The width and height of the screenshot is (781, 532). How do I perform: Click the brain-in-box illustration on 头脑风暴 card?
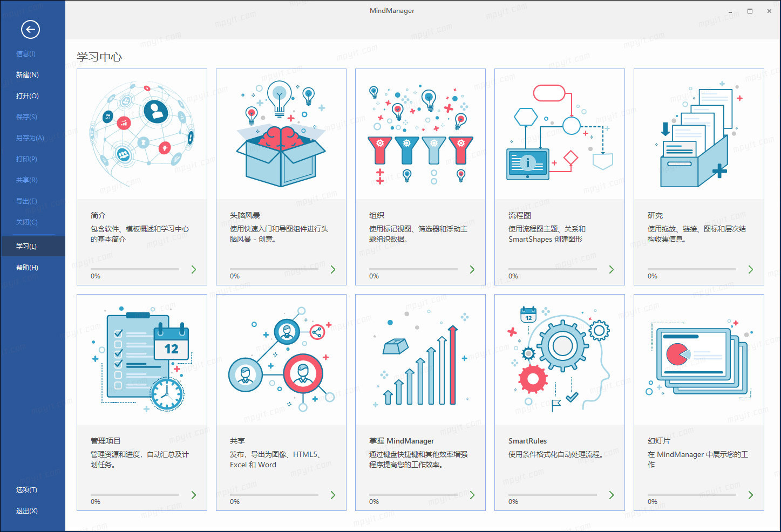click(x=281, y=133)
